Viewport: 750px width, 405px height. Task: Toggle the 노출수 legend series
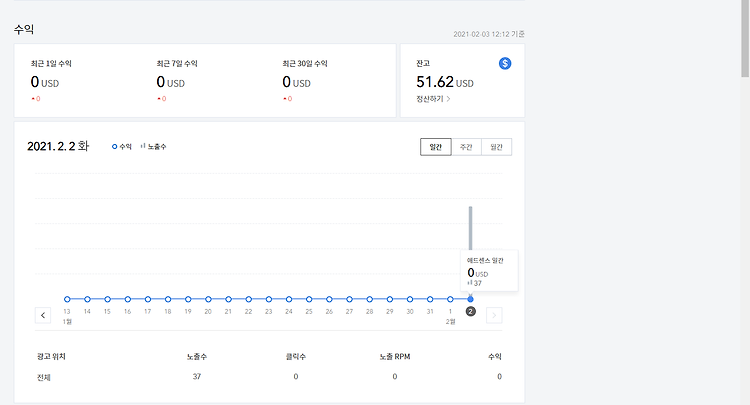[154, 147]
